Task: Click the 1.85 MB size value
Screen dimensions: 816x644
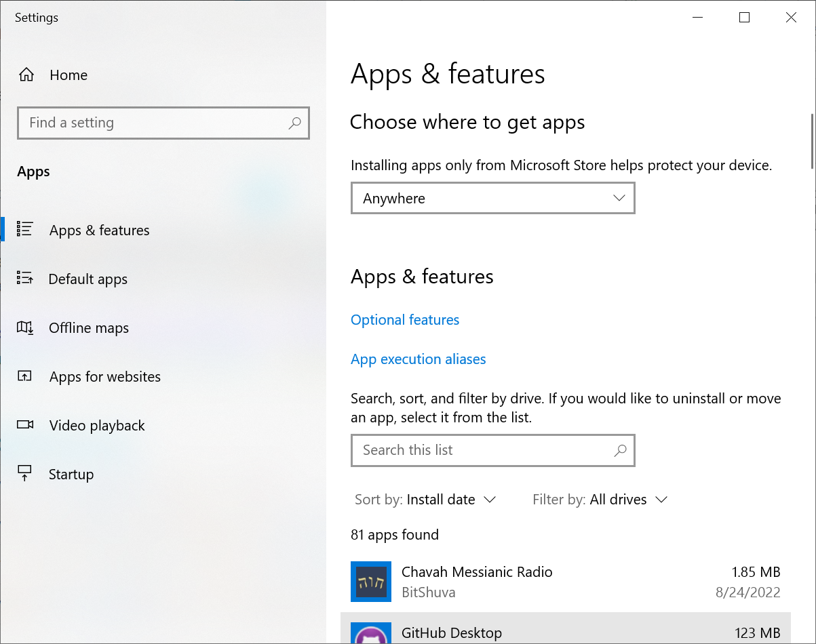Action: 756,572
